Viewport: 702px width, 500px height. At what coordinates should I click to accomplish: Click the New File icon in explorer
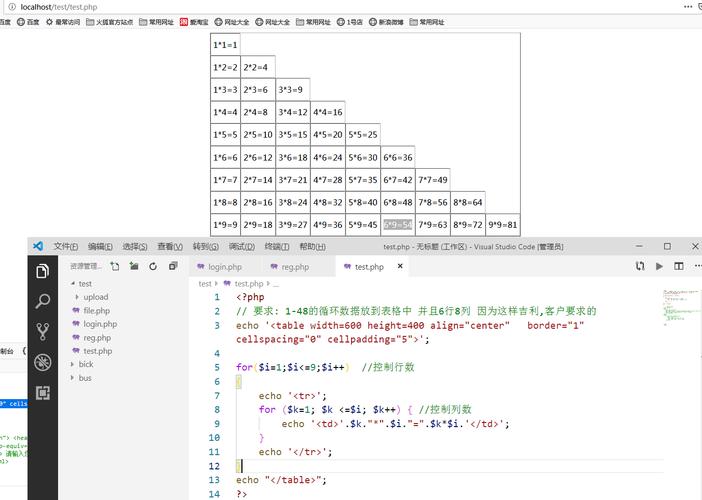pyautogui.click(x=115, y=266)
